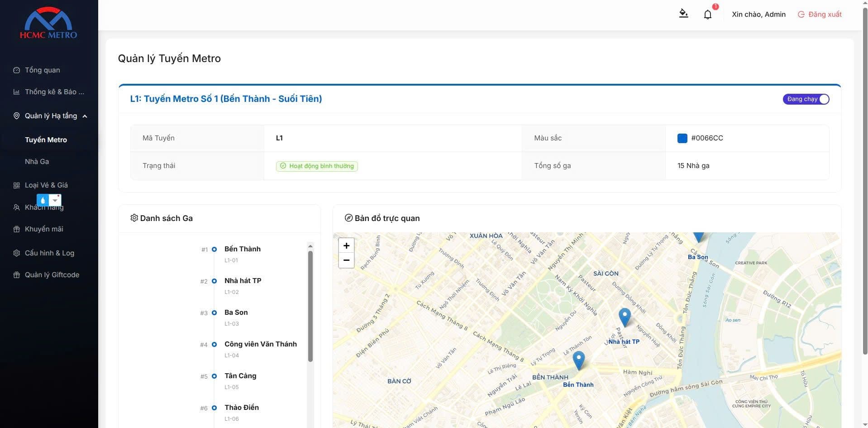Click the Loại Vé & Giá QR icon
The width and height of the screenshot is (868, 428).
point(17,185)
